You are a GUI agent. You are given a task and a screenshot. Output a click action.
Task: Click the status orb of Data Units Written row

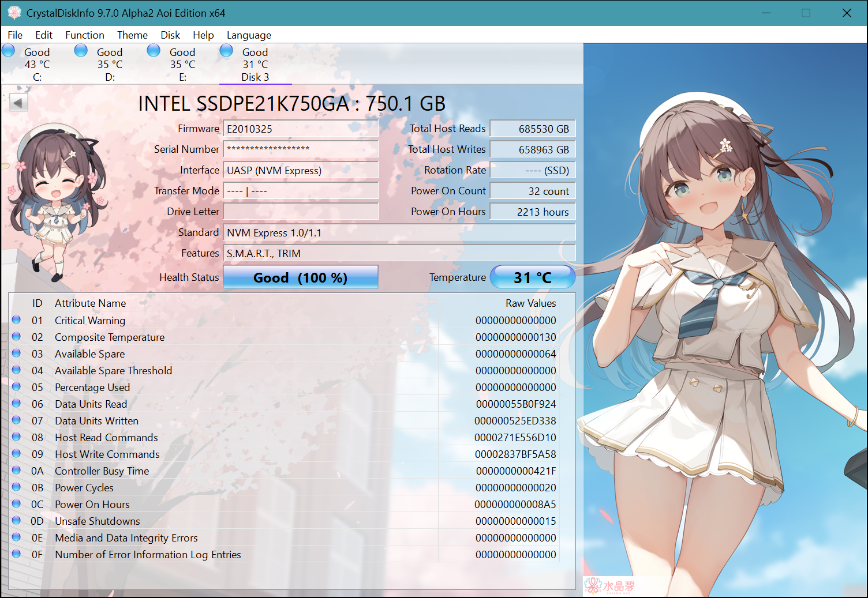[16, 420]
